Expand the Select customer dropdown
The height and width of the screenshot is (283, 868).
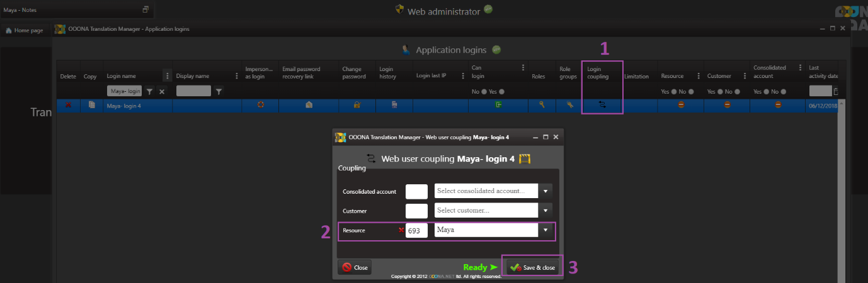pyautogui.click(x=546, y=211)
